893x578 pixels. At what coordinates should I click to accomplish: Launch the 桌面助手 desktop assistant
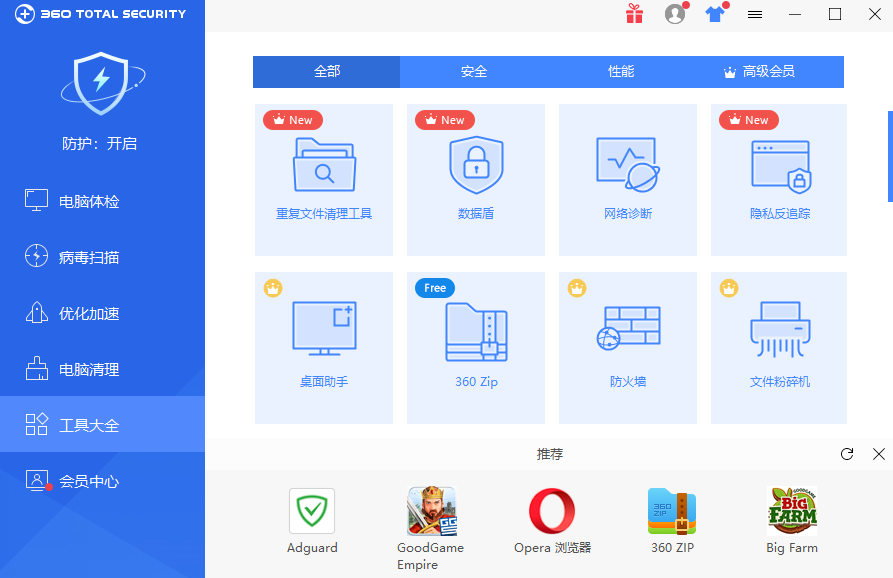(x=324, y=347)
